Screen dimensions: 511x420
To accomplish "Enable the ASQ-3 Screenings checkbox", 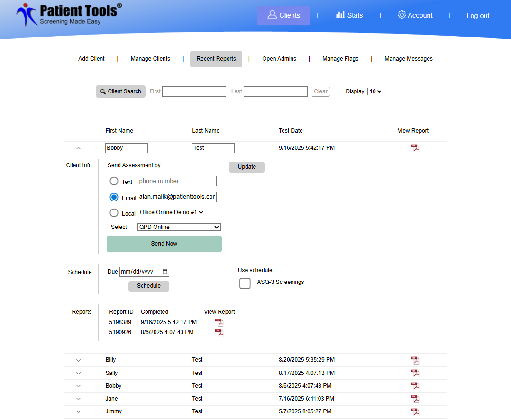I will (x=245, y=283).
